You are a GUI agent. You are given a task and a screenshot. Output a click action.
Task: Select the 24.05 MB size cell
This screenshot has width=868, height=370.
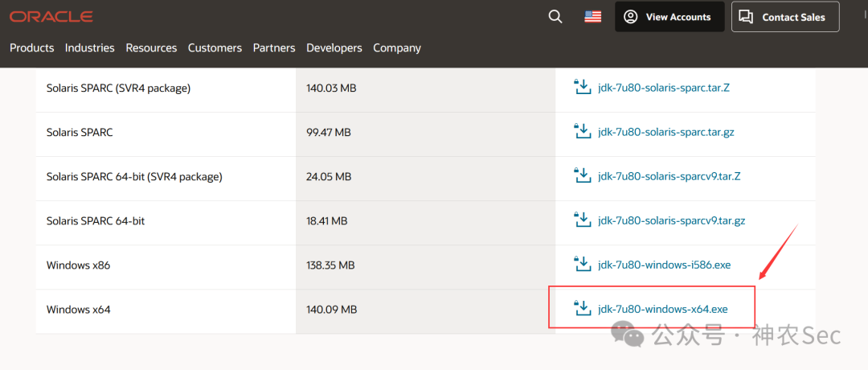coord(426,179)
